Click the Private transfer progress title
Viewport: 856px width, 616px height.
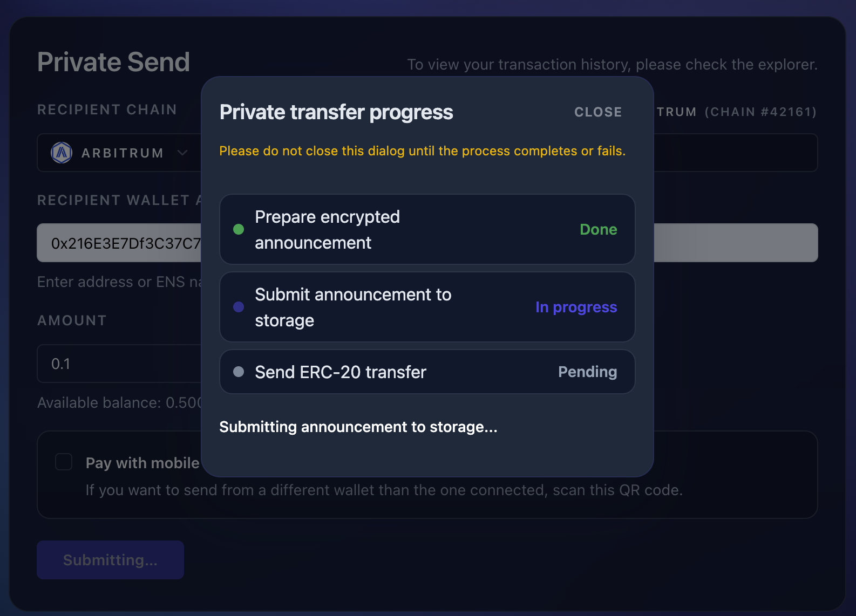click(x=336, y=112)
